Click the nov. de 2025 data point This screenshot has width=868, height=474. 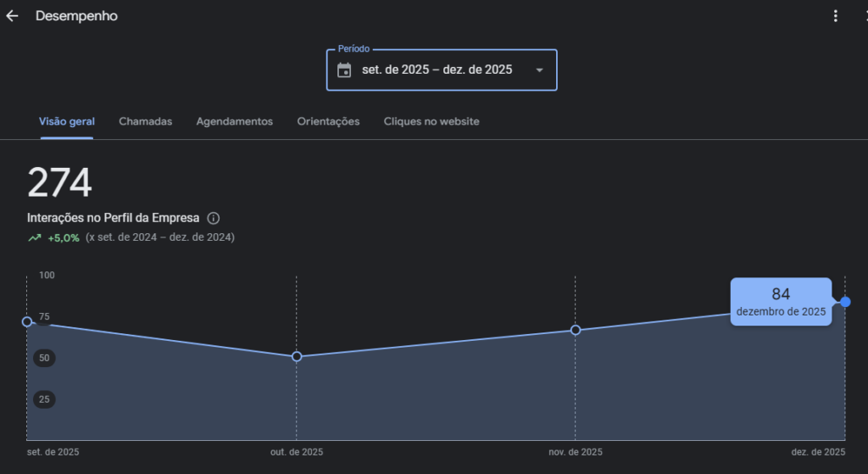click(x=576, y=330)
